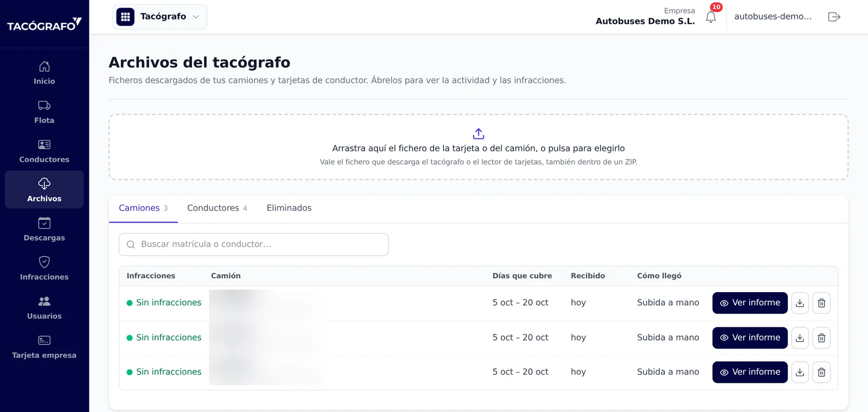
Task: Open Tarjeta empresa sidebar section
Action: click(44, 347)
